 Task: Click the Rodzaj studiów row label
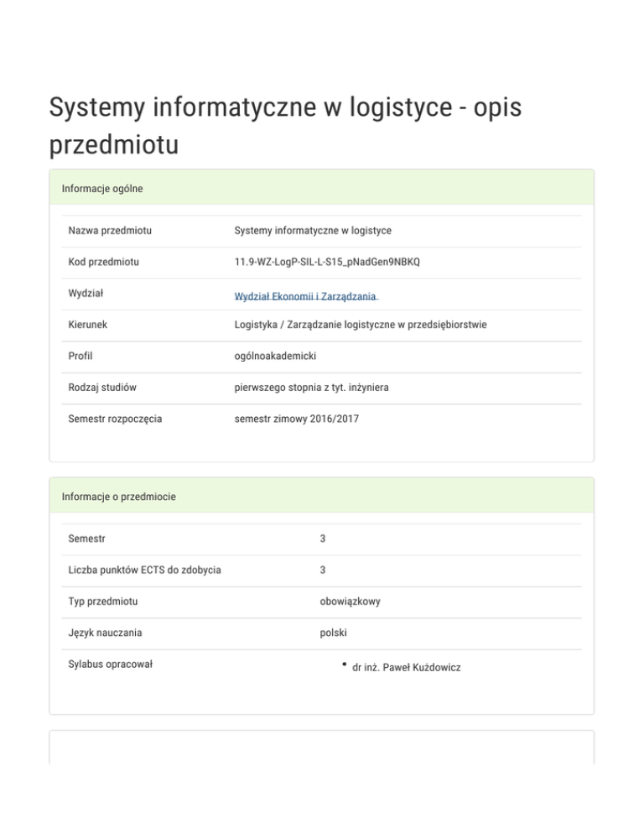pyautogui.click(x=102, y=388)
